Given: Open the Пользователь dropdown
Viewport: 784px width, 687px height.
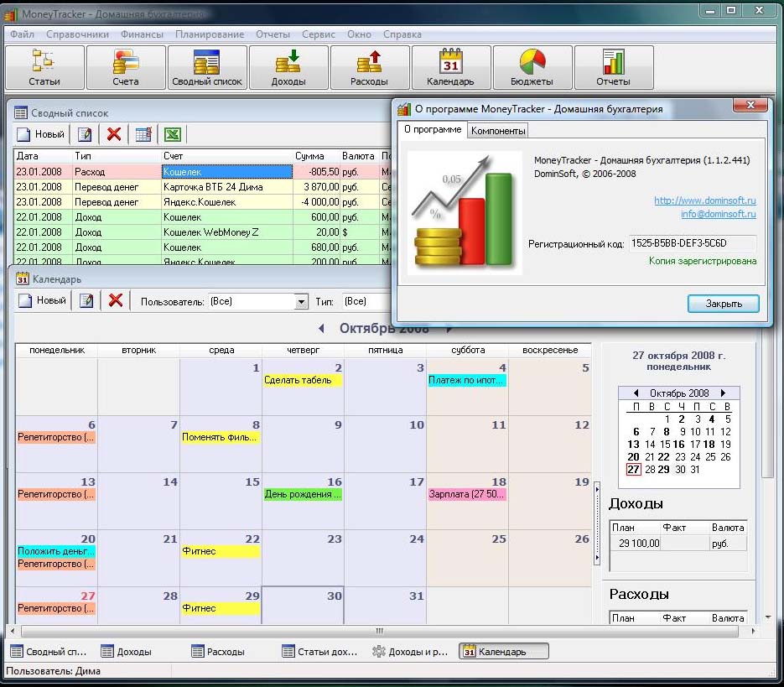Looking at the screenshot, I should (x=301, y=302).
